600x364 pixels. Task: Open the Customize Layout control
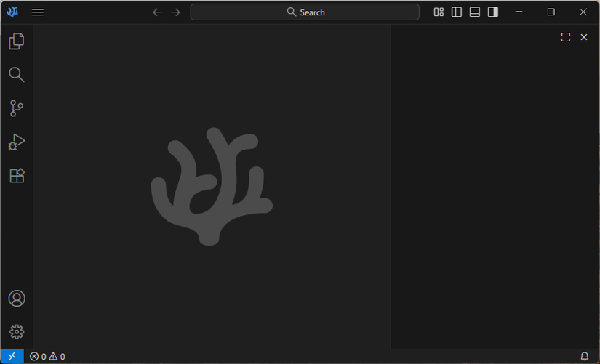(x=439, y=12)
